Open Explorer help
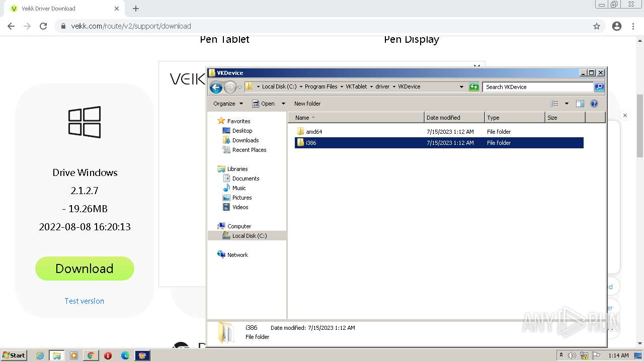 [x=594, y=104]
